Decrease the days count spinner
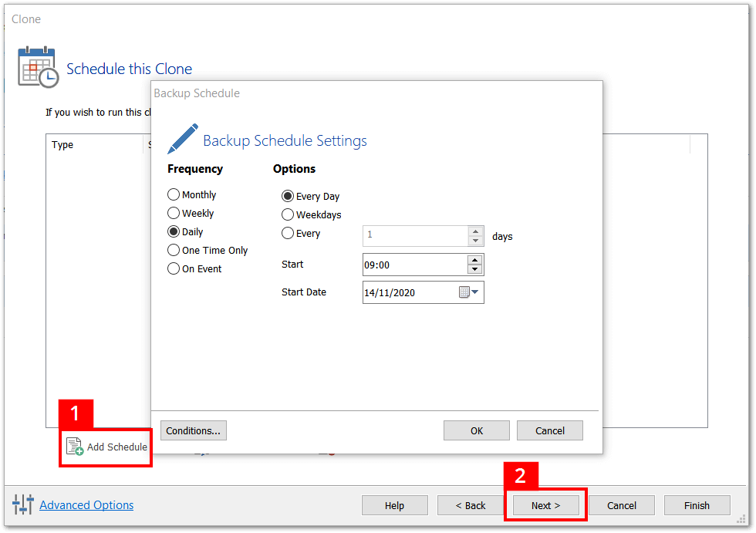756x533 pixels. 475,241
